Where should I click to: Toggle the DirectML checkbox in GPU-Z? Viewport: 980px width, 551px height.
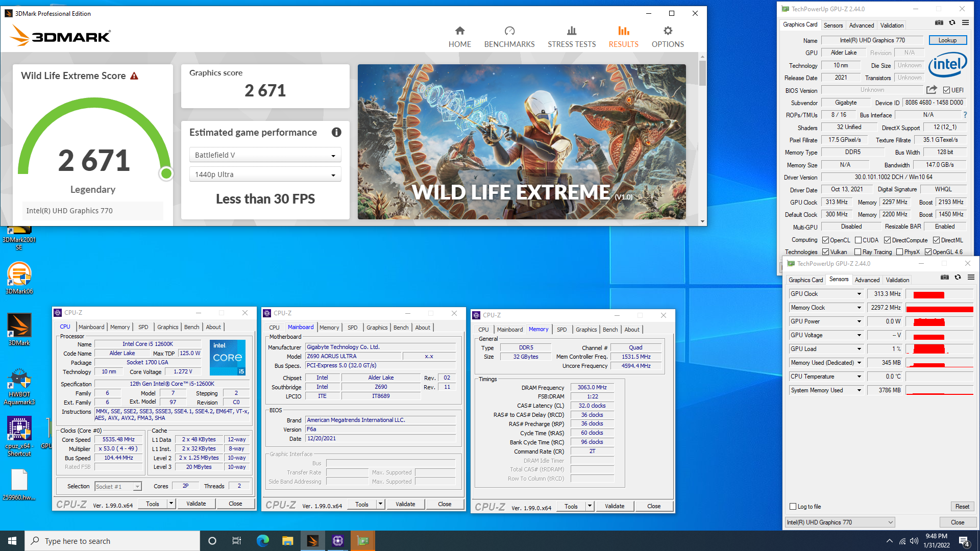(936, 240)
